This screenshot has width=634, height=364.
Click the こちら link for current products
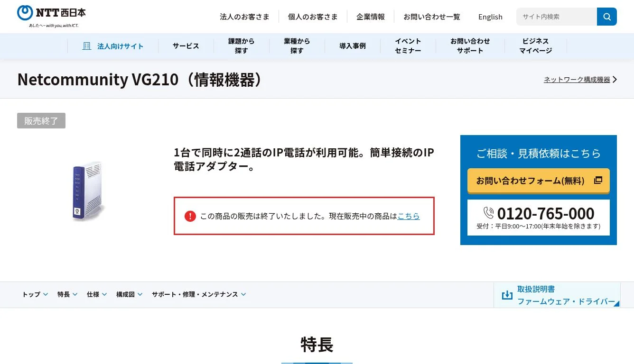tap(409, 216)
